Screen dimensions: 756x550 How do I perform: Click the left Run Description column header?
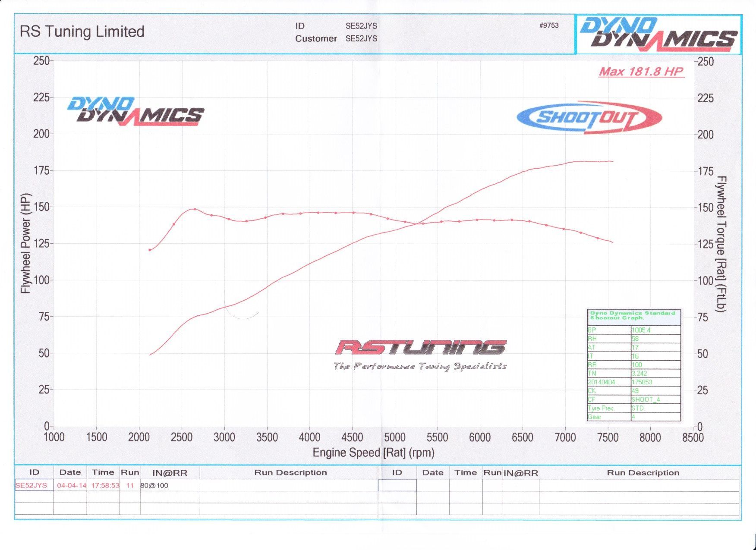[x=290, y=472]
